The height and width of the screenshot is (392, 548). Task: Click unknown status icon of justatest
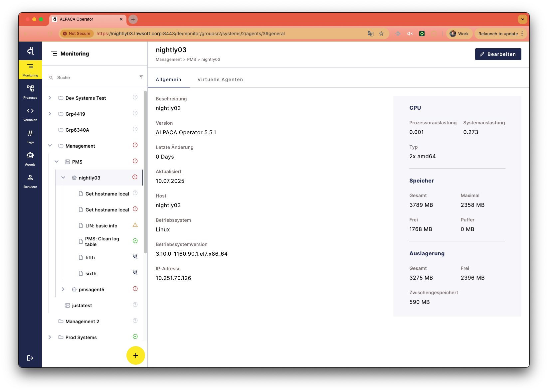135,305
